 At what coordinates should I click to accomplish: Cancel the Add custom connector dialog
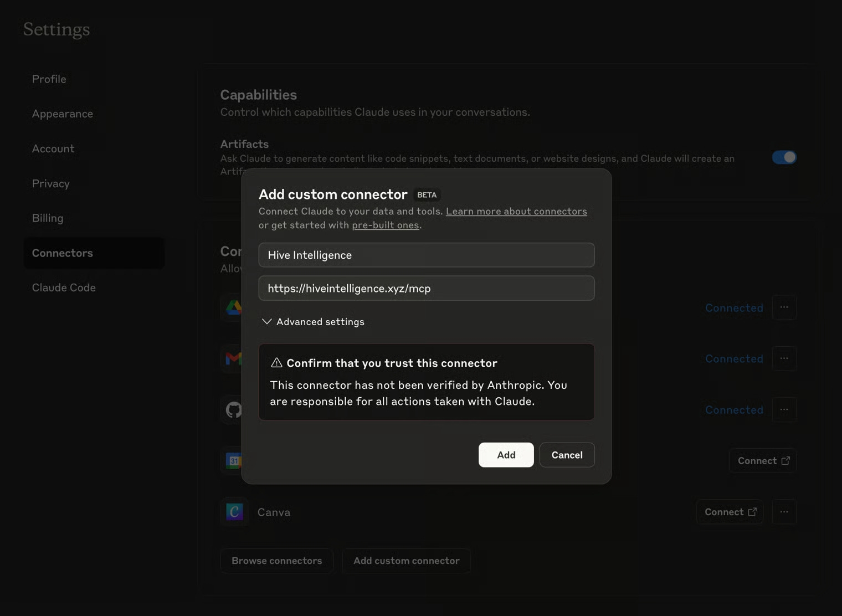[x=567, y=455]
